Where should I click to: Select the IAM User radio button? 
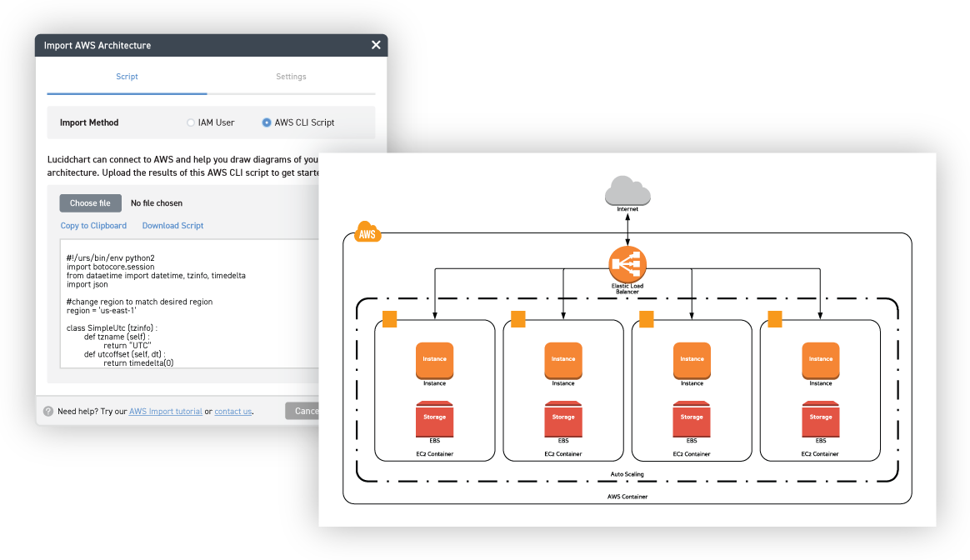191,122
